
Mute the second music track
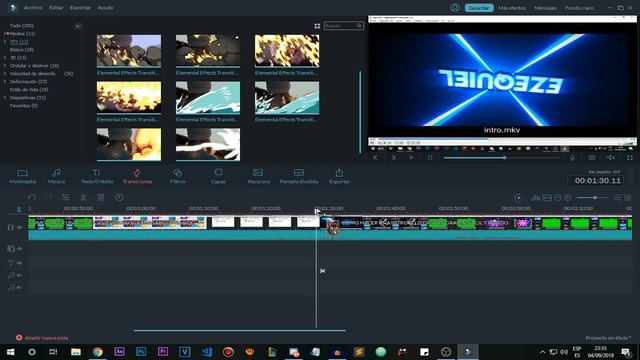pyautogui.click(x=19, y=288)
